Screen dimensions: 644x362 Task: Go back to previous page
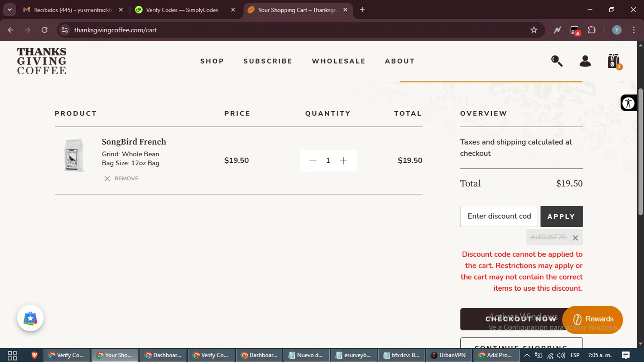11,30
